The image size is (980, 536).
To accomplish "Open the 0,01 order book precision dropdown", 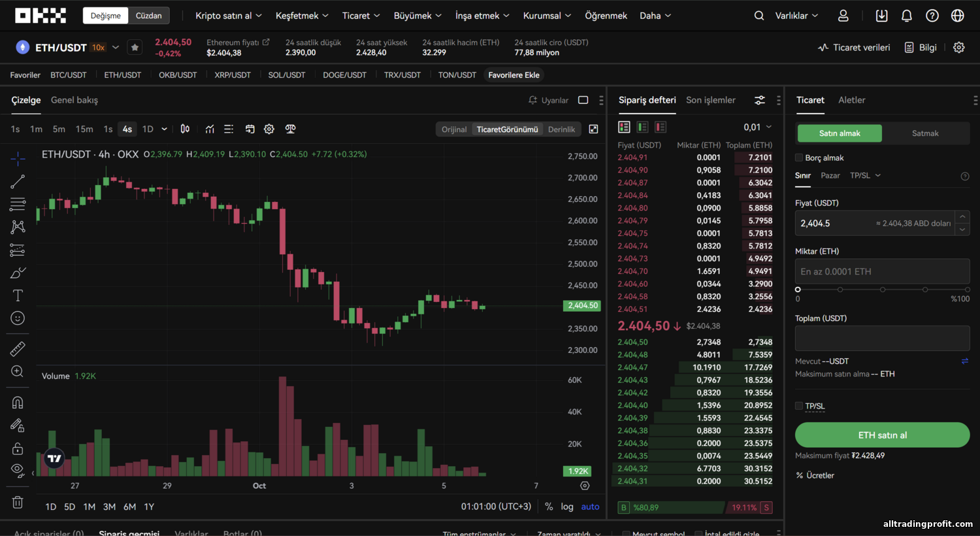I will coord(758,127).
